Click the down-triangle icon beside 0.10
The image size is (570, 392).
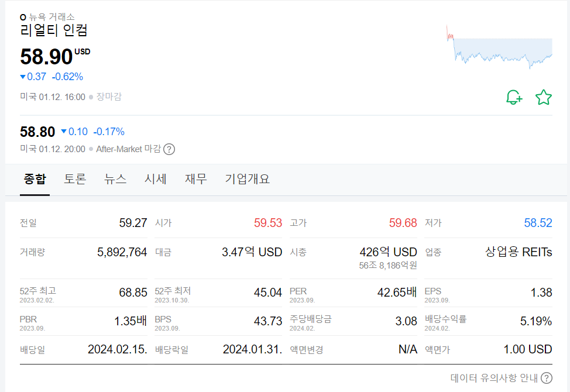click(x=64, y=132)
